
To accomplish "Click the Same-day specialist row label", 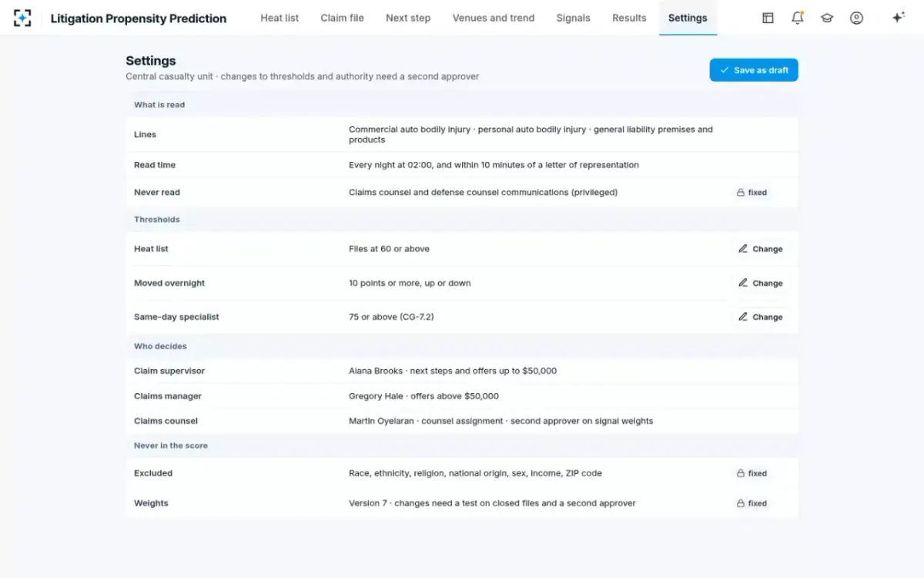I will [176, 317].
